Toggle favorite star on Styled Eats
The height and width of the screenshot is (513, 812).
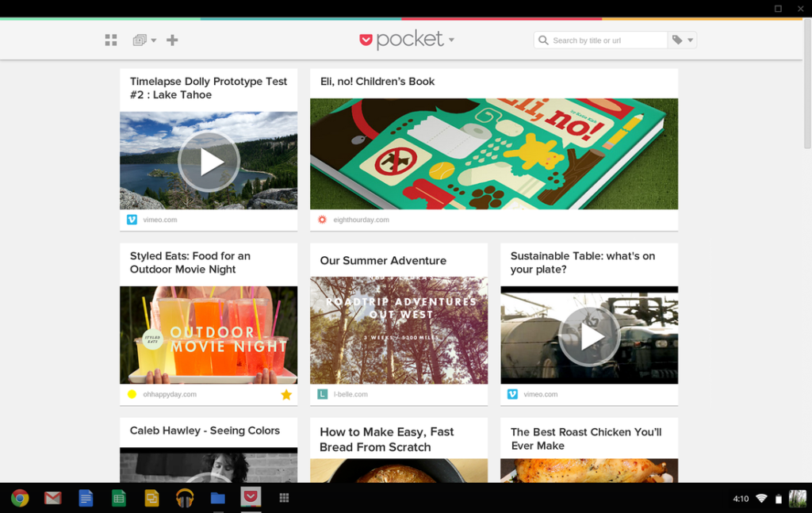pos(286,395)
